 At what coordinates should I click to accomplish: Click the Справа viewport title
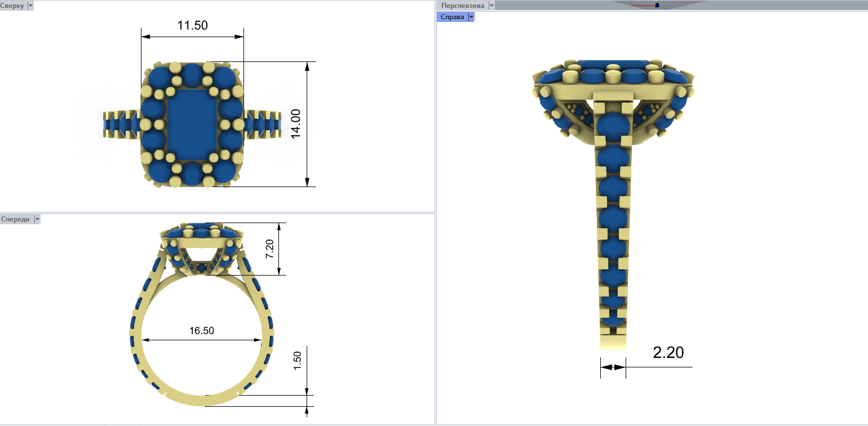[452, 17]
